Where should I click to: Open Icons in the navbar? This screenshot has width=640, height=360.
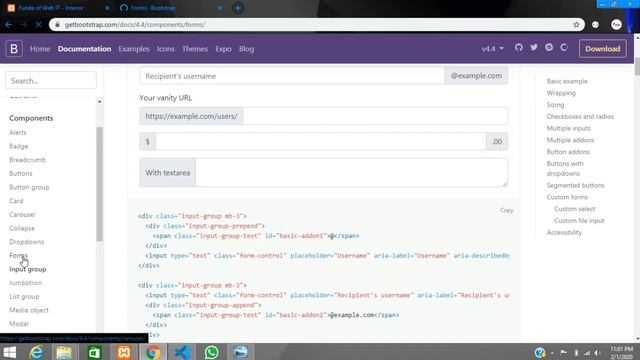[166, 49]
